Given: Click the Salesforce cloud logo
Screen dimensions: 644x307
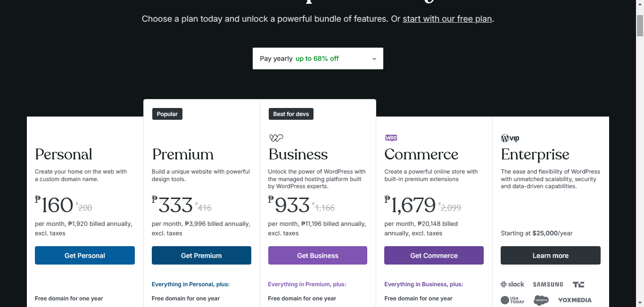Looking at the screenshot, I should click(x=541, y=300).
